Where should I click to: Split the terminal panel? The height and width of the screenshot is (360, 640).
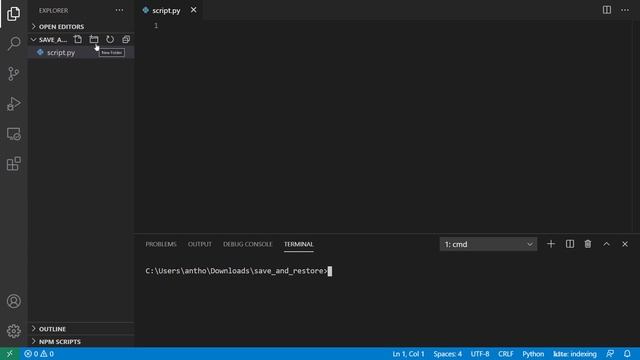coord(570,244)
